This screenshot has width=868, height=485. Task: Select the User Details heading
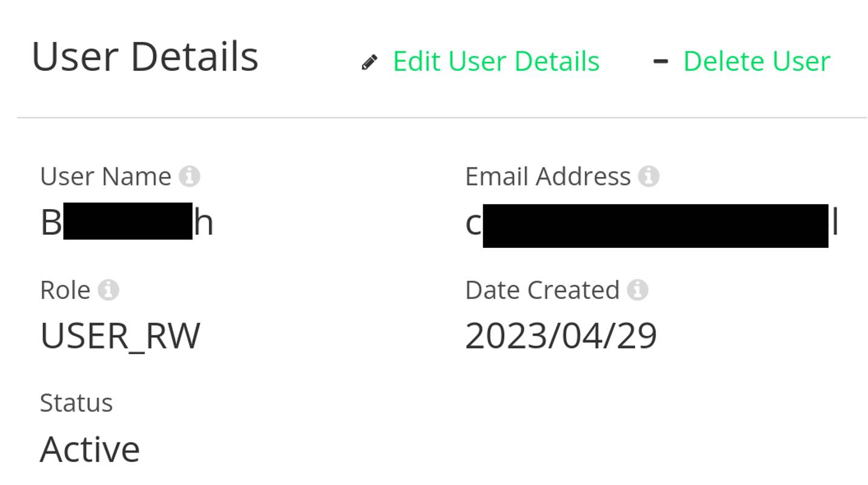tap(145, 56)
